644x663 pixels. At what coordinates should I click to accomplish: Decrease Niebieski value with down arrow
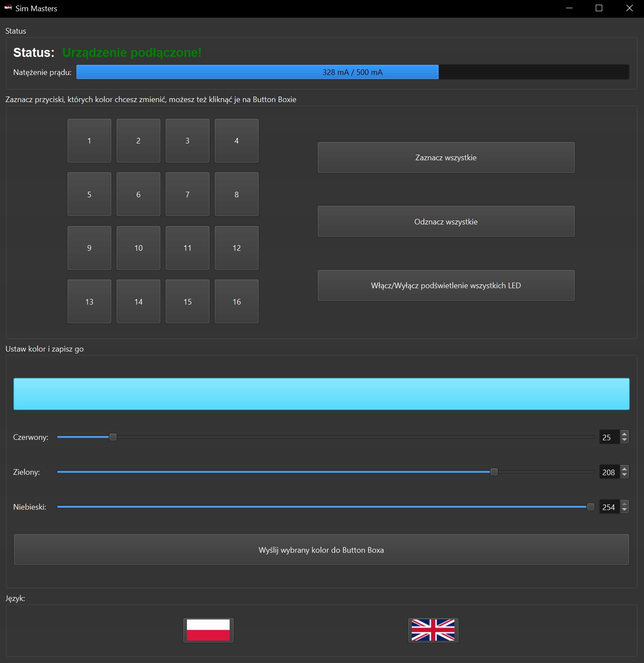point(624,510)
